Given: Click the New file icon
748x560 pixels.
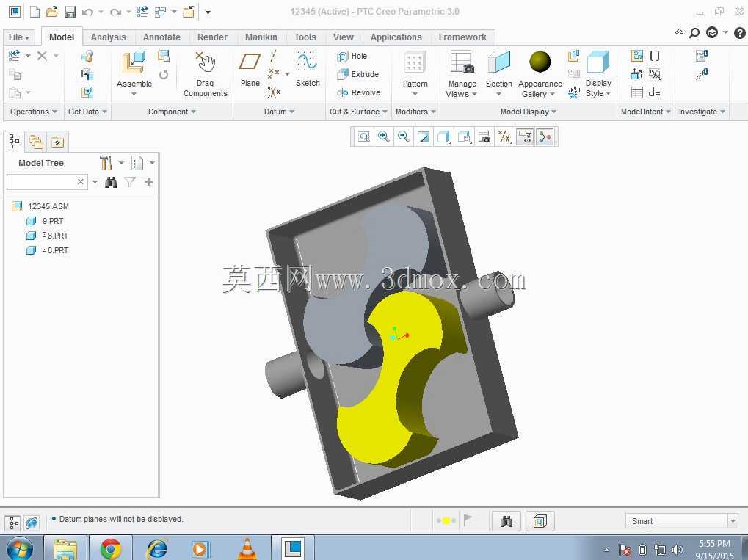Looking at the screenshot, I should [x=35, y=12].
